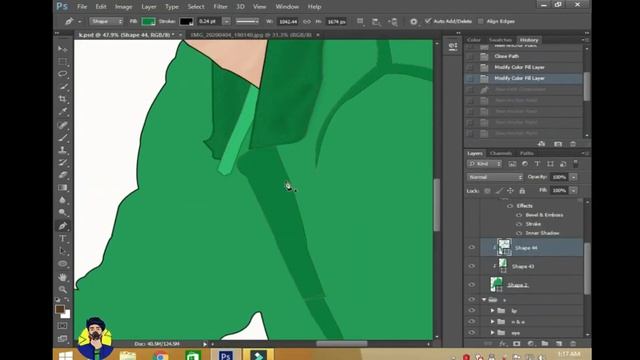Click the Fill color swatch in options bar
640x360 pixels.
point(148,22)
